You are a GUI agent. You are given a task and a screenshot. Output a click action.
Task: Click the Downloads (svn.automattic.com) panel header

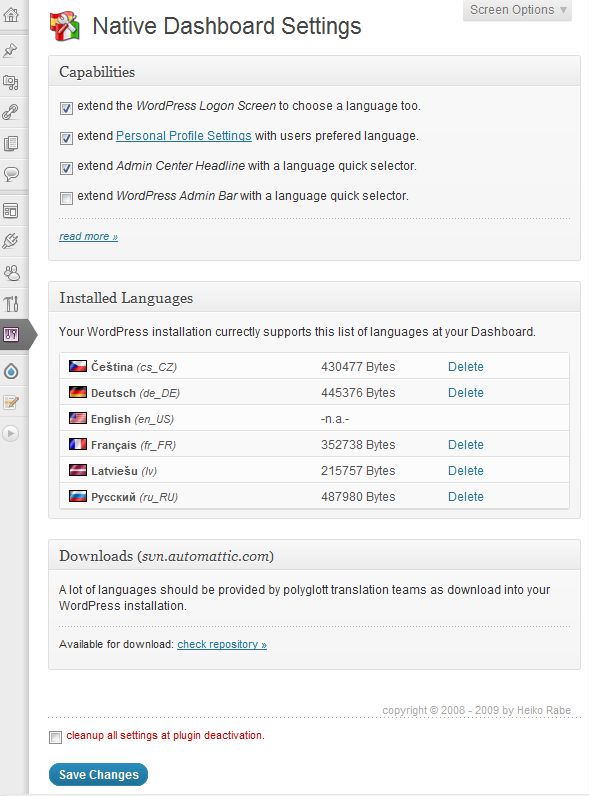pyautogui.click(x=314, y=555)
